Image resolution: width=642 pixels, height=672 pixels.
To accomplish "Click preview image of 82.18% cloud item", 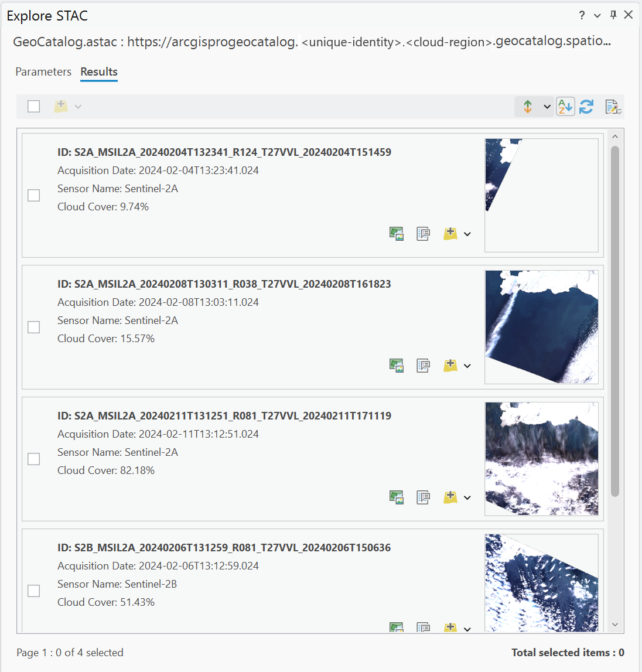I will [541, 459].
